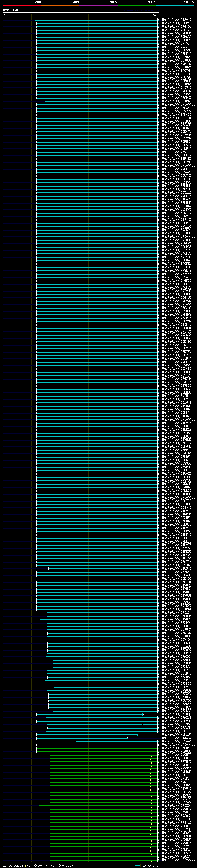Click the cyan alignment bar for UniRef100_Q6XP47

pos(102,101)
